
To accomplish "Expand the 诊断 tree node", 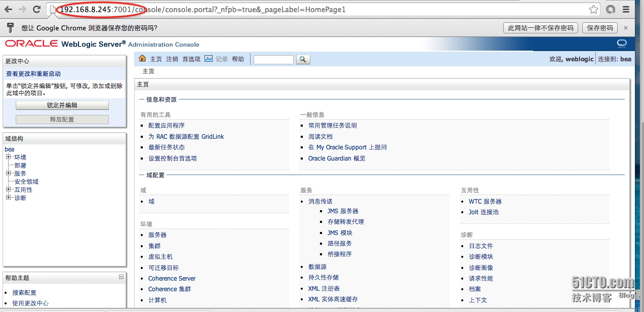I will coord(8,198).
